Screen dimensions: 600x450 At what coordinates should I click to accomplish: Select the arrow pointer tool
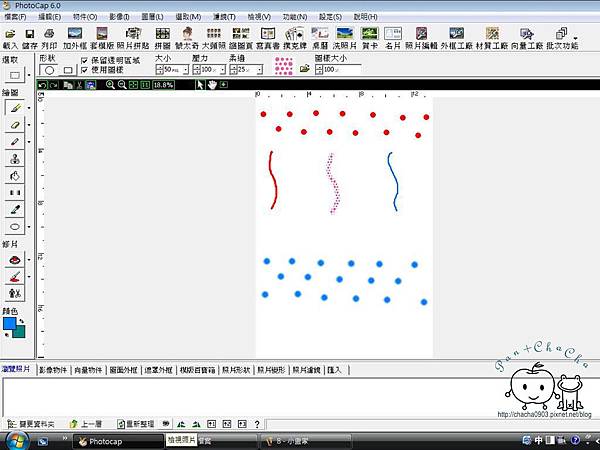coord(200,85)
